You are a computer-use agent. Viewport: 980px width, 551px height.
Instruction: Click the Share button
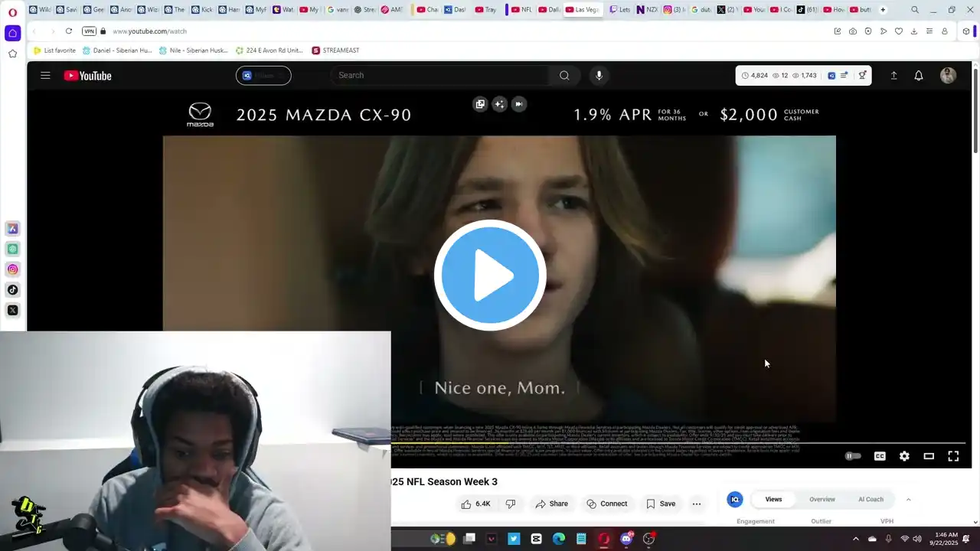(552, 504)
